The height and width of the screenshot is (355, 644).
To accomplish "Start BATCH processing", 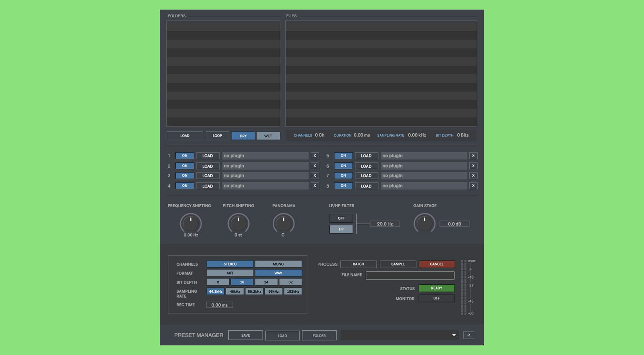I will pyautogui.click(x=358, y=264).
